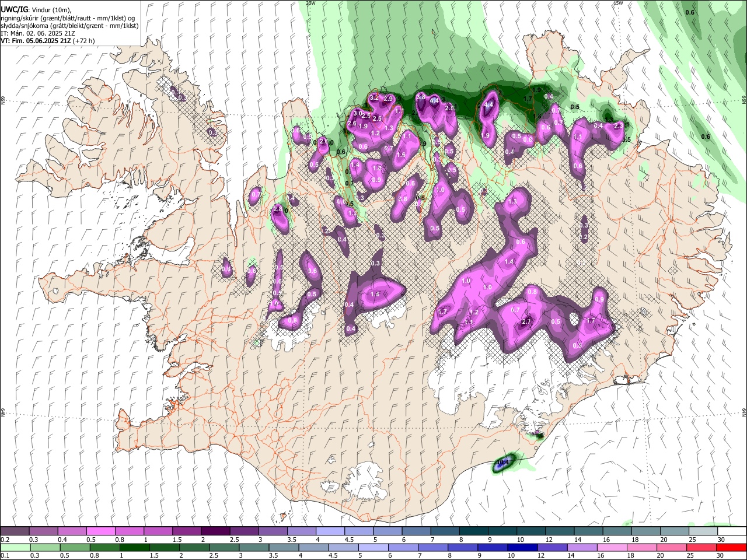
Task: Click the 'UWC/IG: Vindur (10m)' title line
Action: coord(36,10)
